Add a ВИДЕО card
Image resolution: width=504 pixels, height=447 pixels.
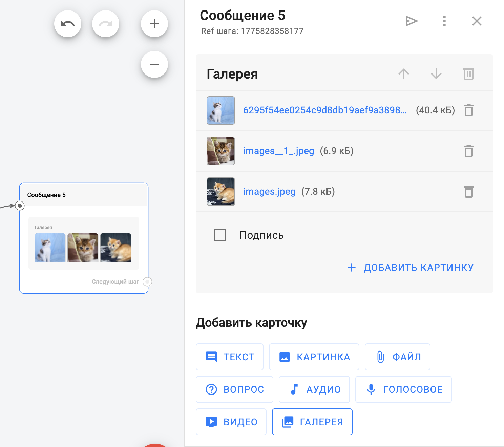(231, 422)
